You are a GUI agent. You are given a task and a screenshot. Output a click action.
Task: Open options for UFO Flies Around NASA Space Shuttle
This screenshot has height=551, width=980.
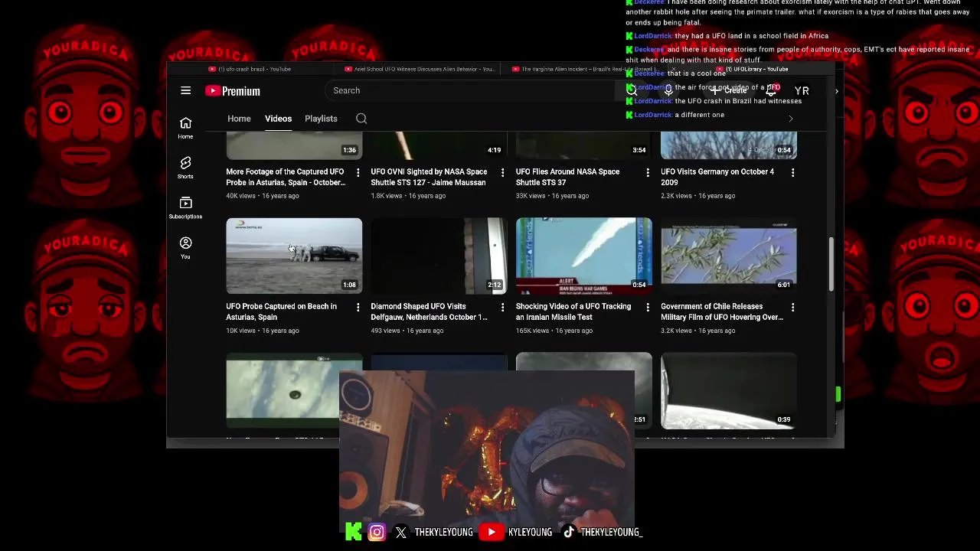[648, 173]
